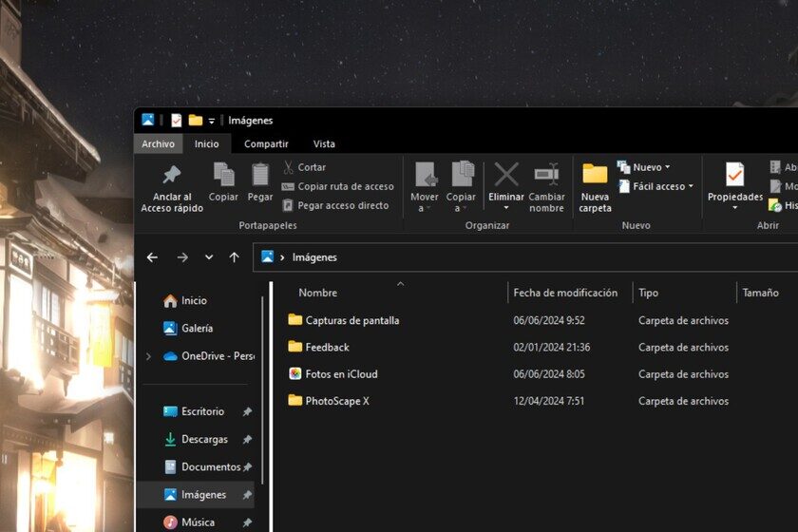Select OneDrive - Personal in sidebar

coord(209,356)
